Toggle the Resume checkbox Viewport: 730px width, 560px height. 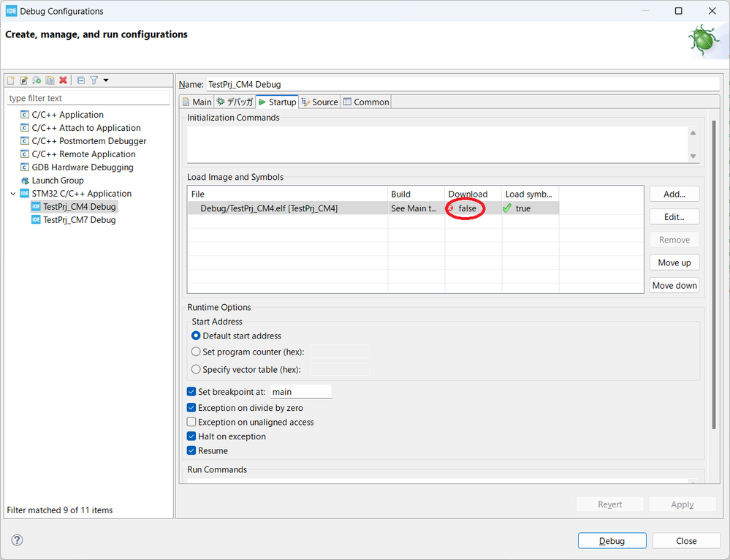click(191, 450)
